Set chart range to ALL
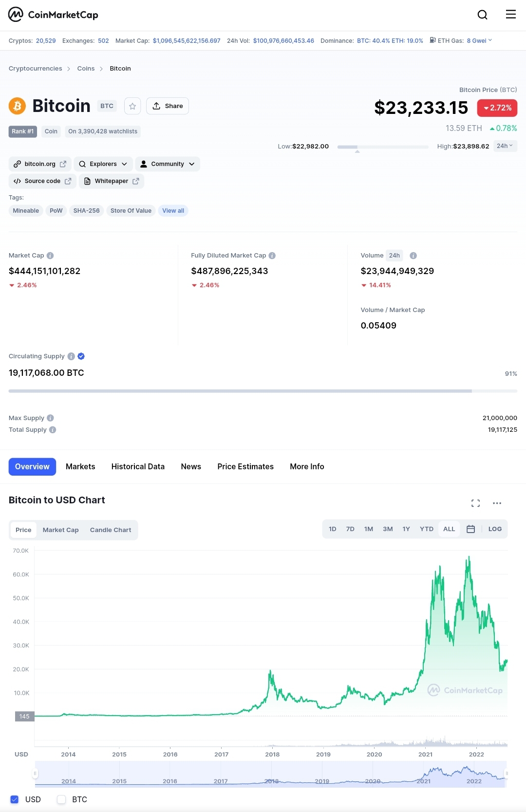Viewport: 526px width, 812px height. click(x=449, y=529)
